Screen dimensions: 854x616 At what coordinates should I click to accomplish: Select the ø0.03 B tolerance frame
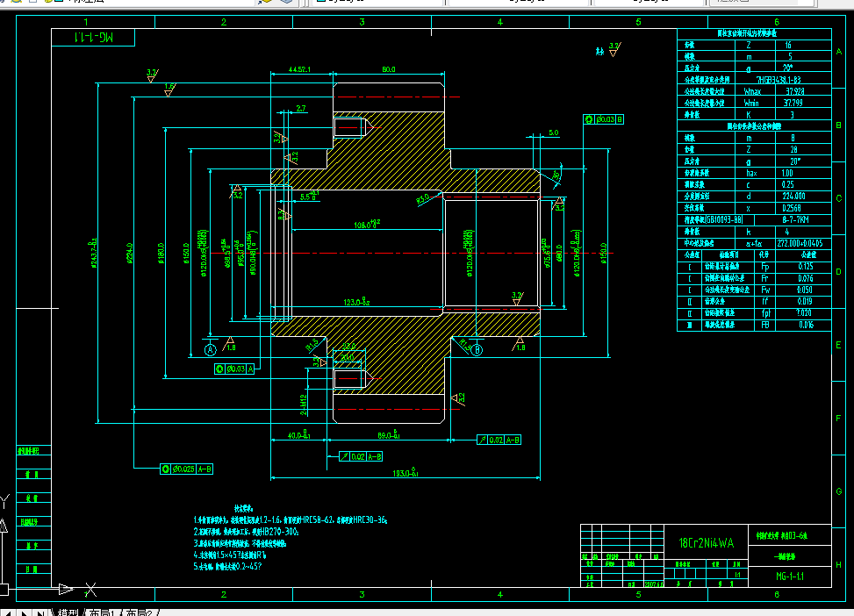point(604,119)
